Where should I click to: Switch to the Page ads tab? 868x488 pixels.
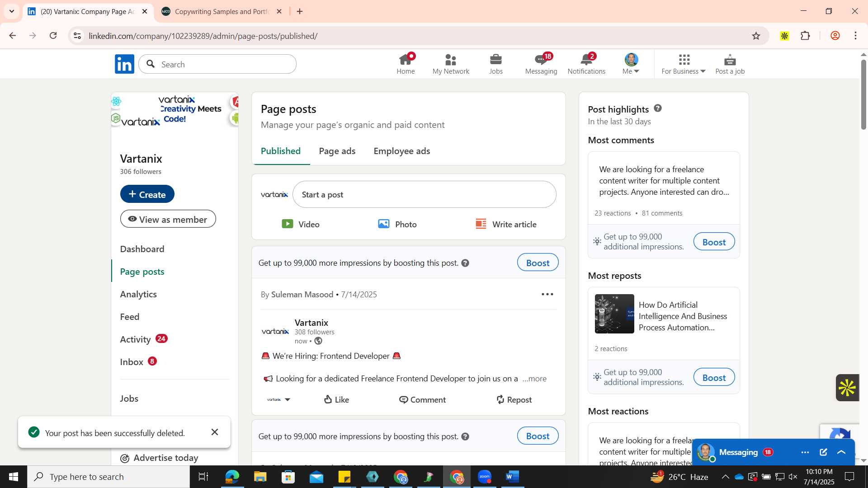[337, 151]
